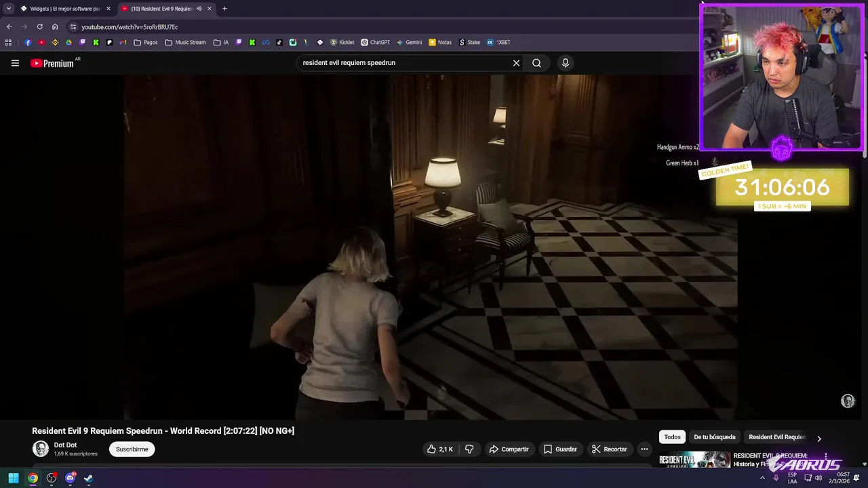Start voice search with the microphone
Viewport: 868px width, 488px height.
566,63
